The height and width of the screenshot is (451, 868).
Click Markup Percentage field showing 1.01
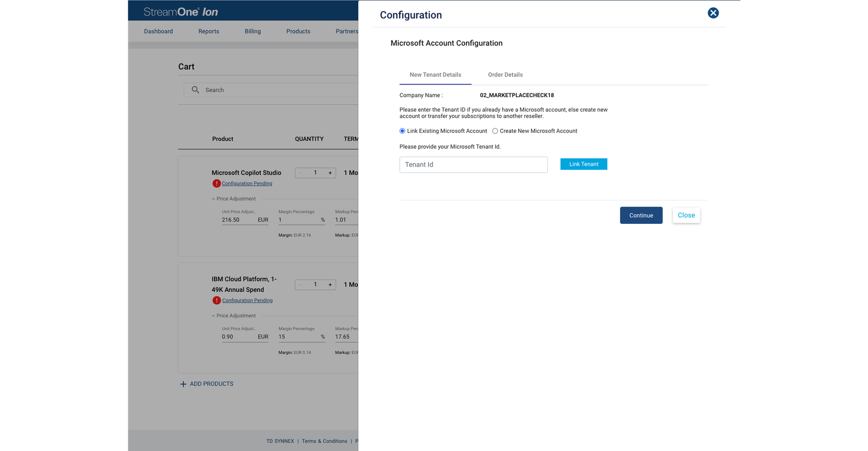(x=346, y=220)
